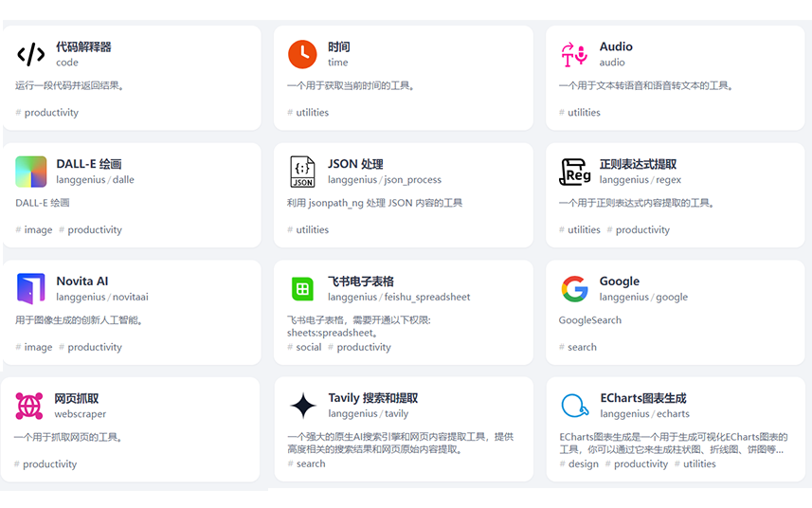Screen dimensions: 812x508
Task: Click the pink webscraper globe icon
Action: [29, 406]
